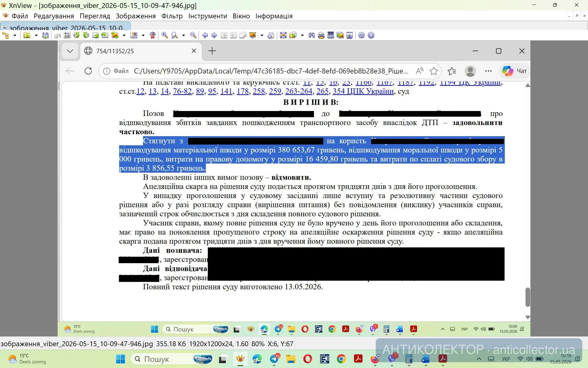Open the batch Convert icon
The height and width of the screenshot is (368, 588).
(340, 35)
